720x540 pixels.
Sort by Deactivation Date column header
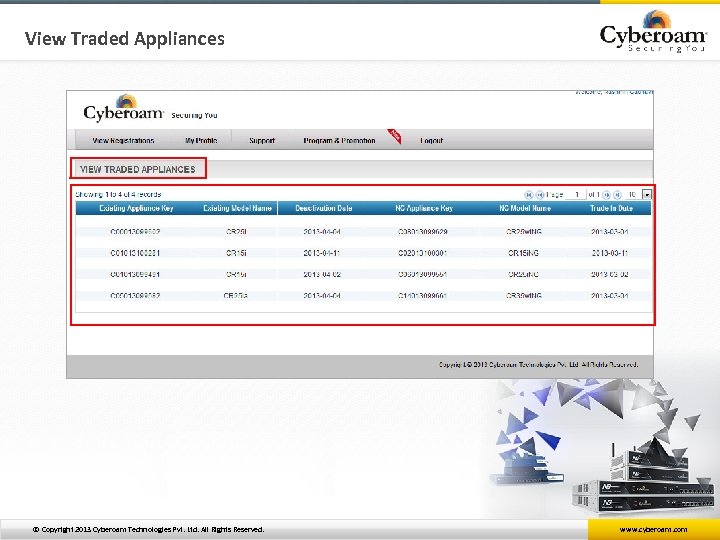click(x=324, y=208)
